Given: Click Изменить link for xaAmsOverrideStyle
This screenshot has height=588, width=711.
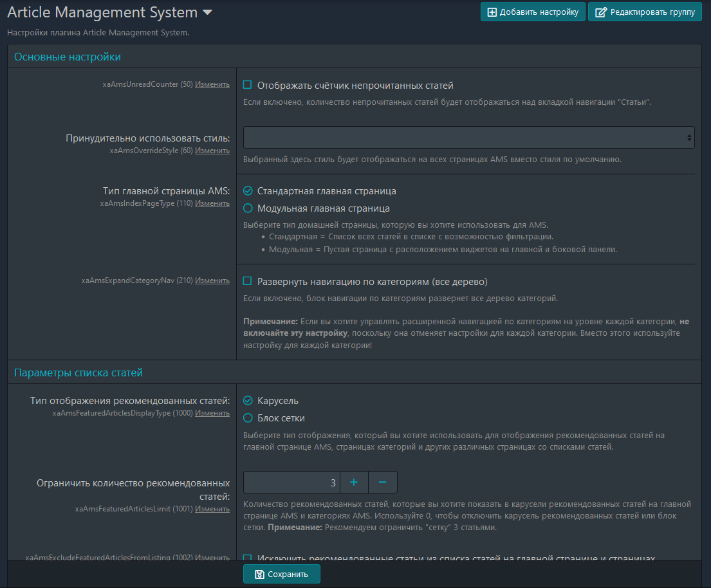Looking at the screenshot, I should pos(212,151).
